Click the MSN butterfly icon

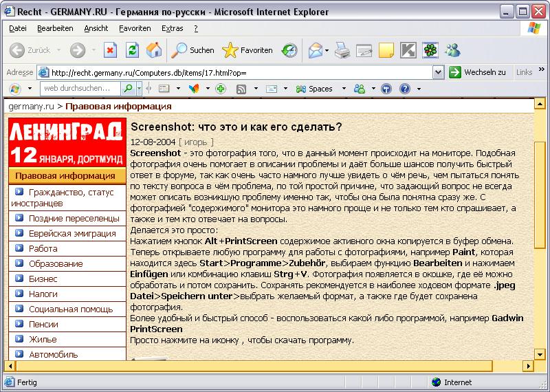click(x=194, y=89)
